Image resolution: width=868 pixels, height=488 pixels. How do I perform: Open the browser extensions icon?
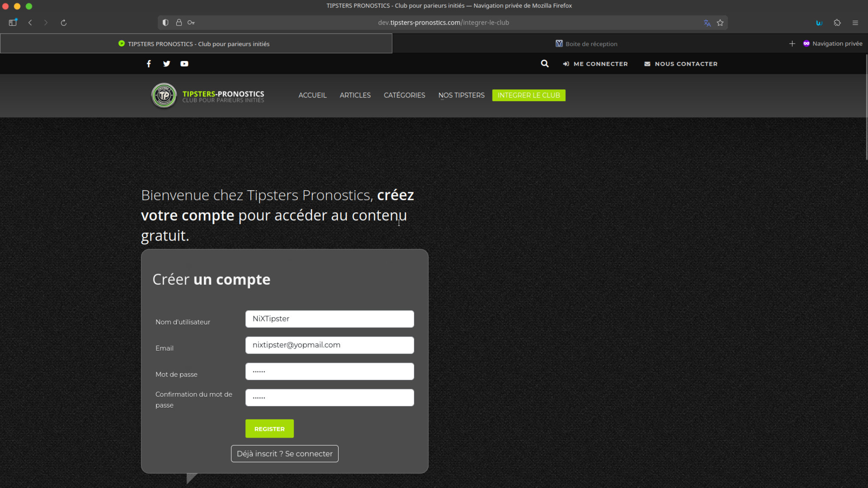click(x=837, y=22)
